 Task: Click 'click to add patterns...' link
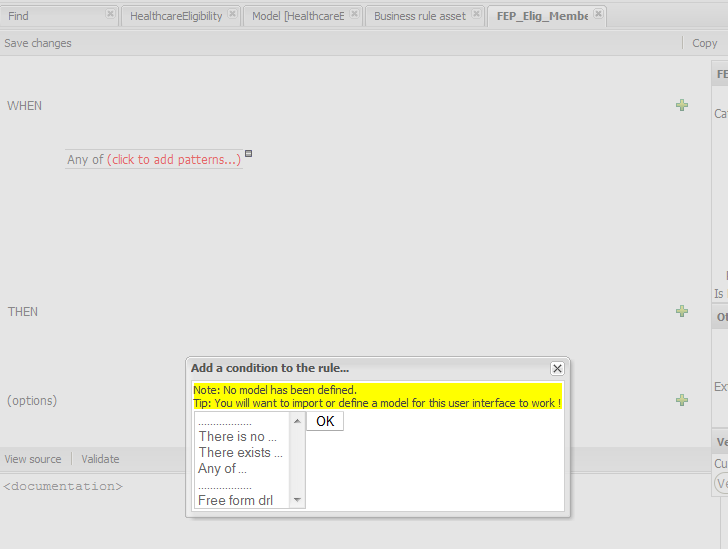point(174,159)
